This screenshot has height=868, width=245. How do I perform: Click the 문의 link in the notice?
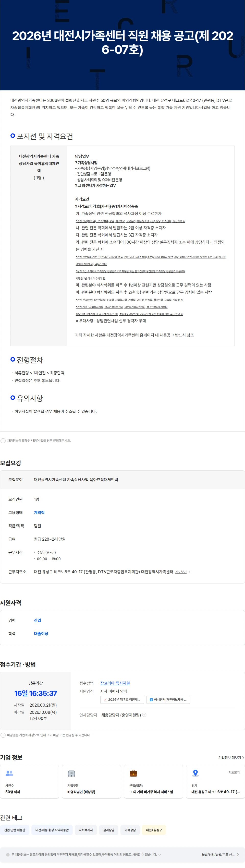click(x=56, y=441)
